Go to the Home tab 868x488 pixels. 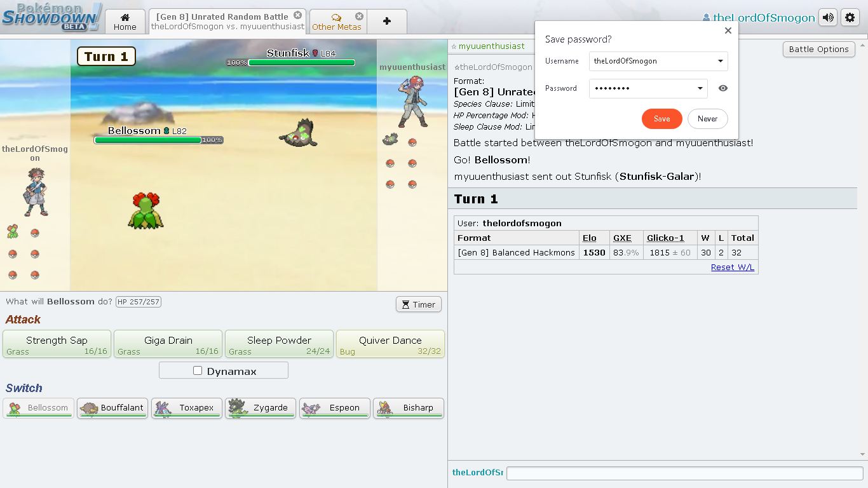(125, 22)
